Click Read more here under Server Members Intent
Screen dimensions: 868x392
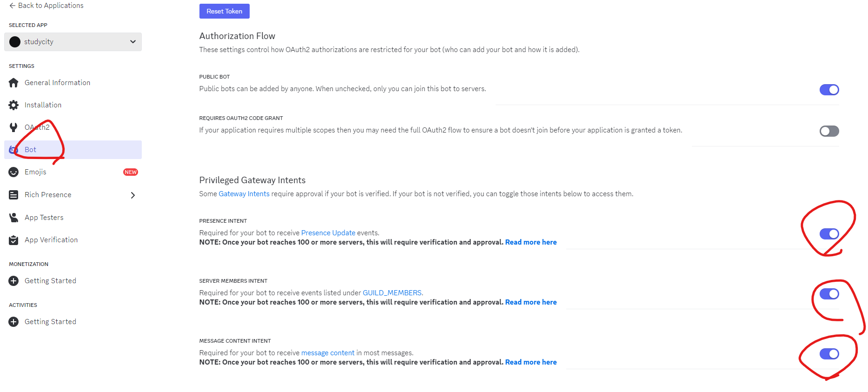pyautogui.click(x=531, y=302)
